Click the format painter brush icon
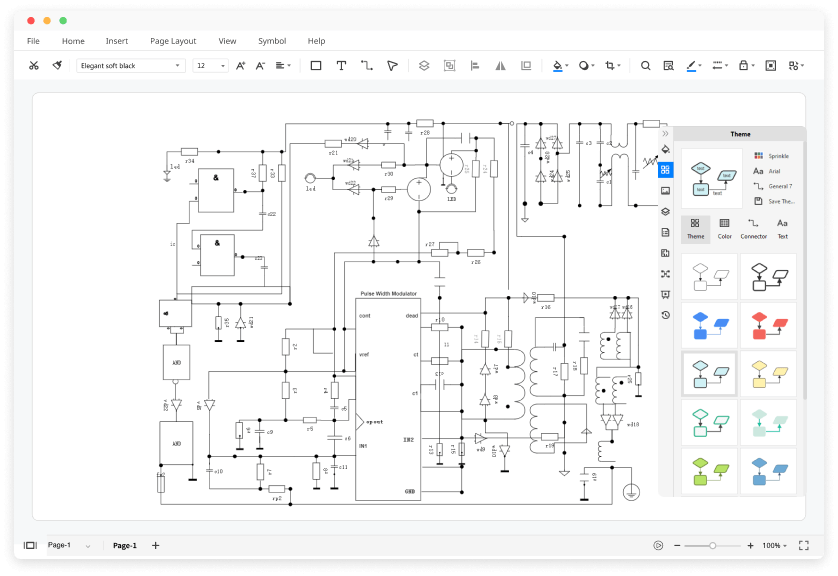838x576 pixels. click(57, 66)
